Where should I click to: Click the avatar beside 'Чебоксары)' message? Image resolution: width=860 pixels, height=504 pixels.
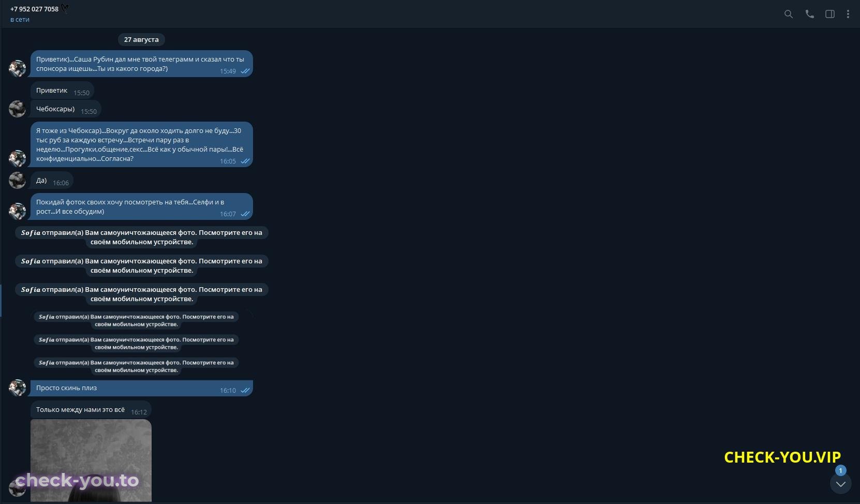pyautogui.click(x=17, y=109)
